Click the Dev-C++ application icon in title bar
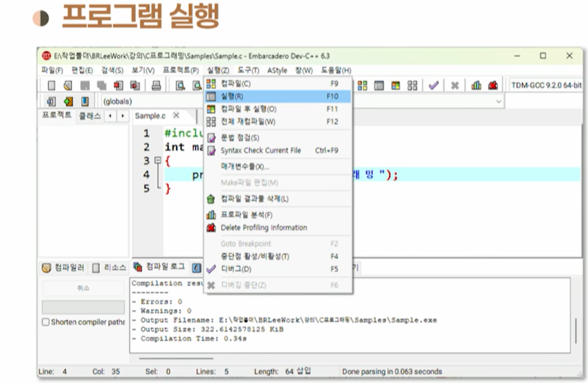 (46, 56)
